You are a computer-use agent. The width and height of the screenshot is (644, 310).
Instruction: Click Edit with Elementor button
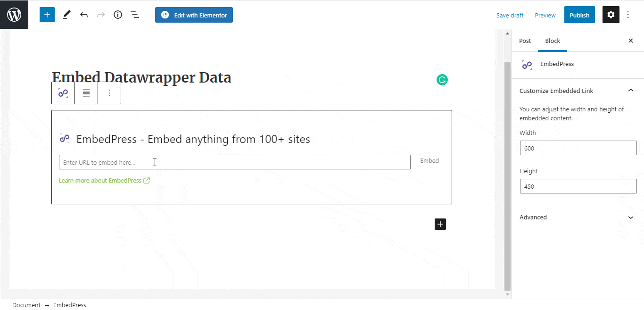coord(194,15)
